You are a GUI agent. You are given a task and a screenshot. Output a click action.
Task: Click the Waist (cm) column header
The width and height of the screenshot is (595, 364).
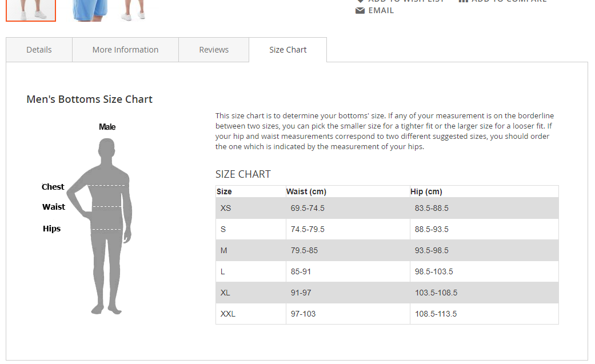tap(306, 191)
